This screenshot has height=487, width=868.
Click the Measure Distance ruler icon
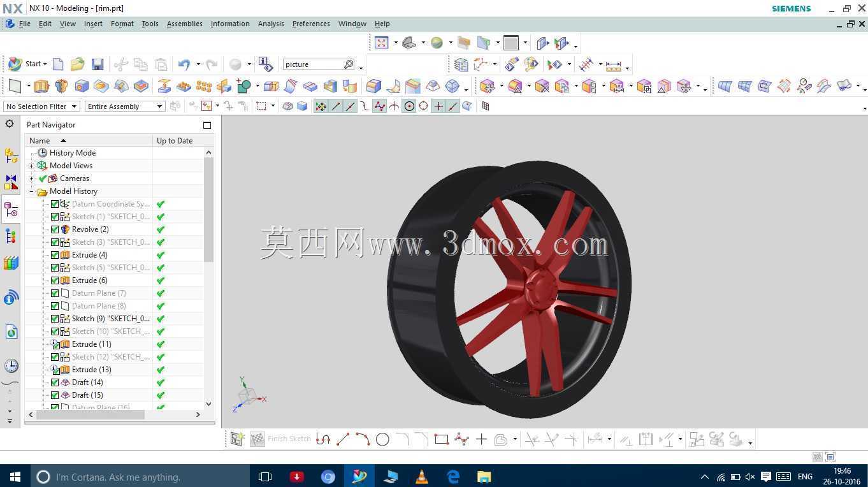(614, 65)
